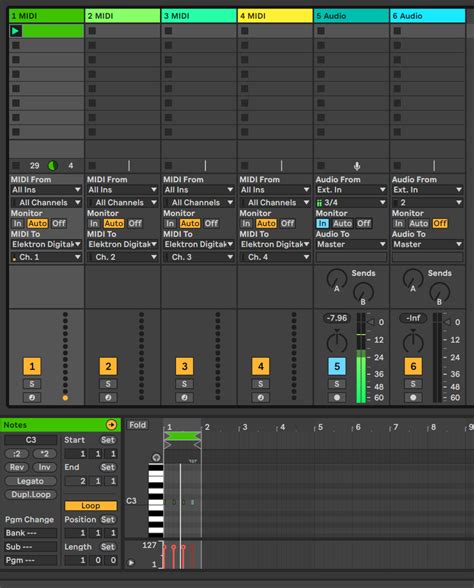
Task: Click the microphone icon in track 5 status
Action: click(x=357, y=166)
